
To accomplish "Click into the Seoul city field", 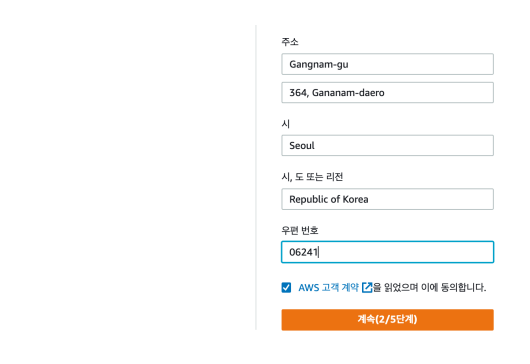I will coord(387,146).
